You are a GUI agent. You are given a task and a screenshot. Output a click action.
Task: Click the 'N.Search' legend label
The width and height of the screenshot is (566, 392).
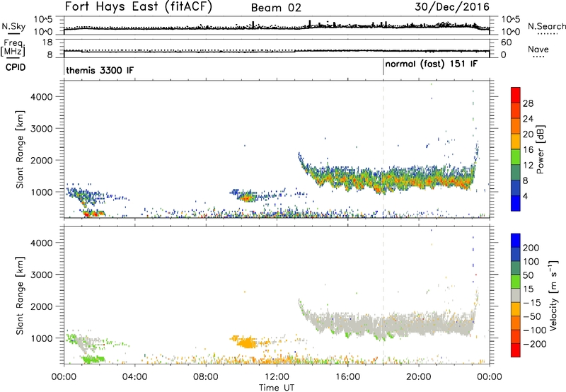tap(546, 26)
